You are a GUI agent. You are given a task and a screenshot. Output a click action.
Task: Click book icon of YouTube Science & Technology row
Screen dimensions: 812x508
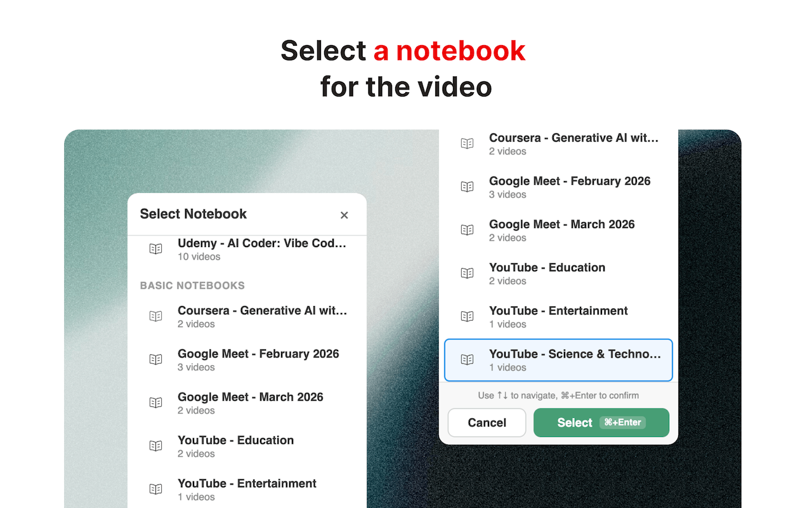467,359
